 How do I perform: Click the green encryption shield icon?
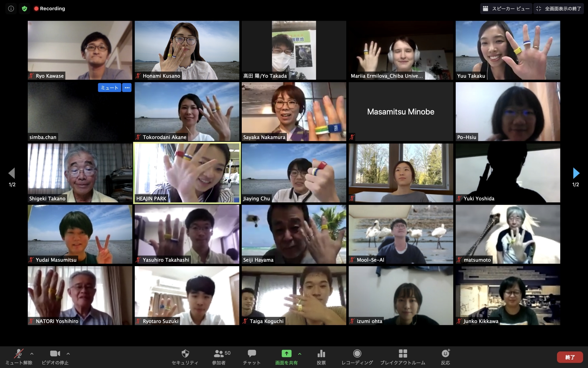(x=25, y=9)
